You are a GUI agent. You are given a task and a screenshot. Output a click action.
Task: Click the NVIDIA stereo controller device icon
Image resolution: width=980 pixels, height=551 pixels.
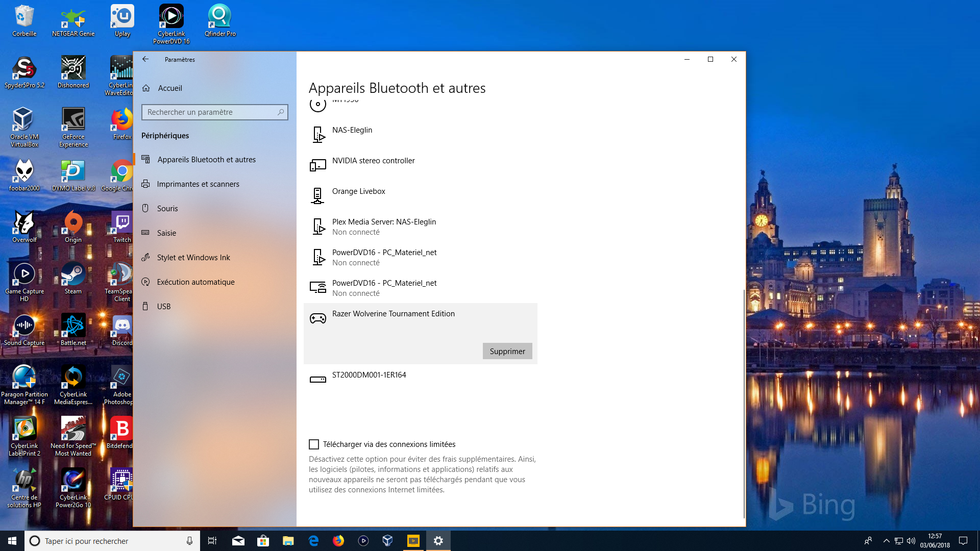pos(317,165)
